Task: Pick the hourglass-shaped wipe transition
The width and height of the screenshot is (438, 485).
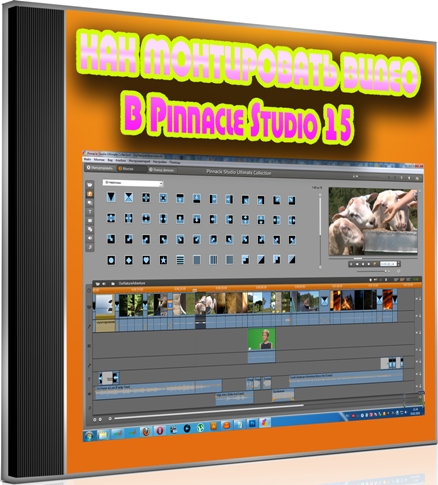Action: pyautogui.click(x=129, y=197)
